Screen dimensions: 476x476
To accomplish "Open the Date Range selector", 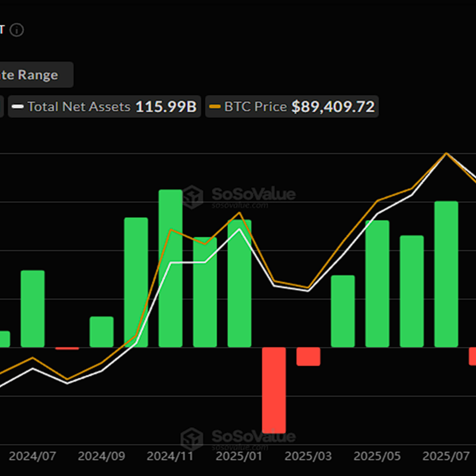I will 32,75.
